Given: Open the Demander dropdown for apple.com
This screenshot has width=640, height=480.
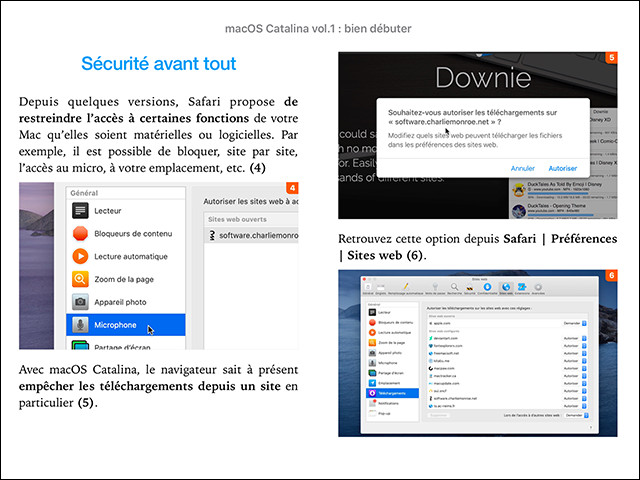Looking at the screenshot, I should 576,325.
